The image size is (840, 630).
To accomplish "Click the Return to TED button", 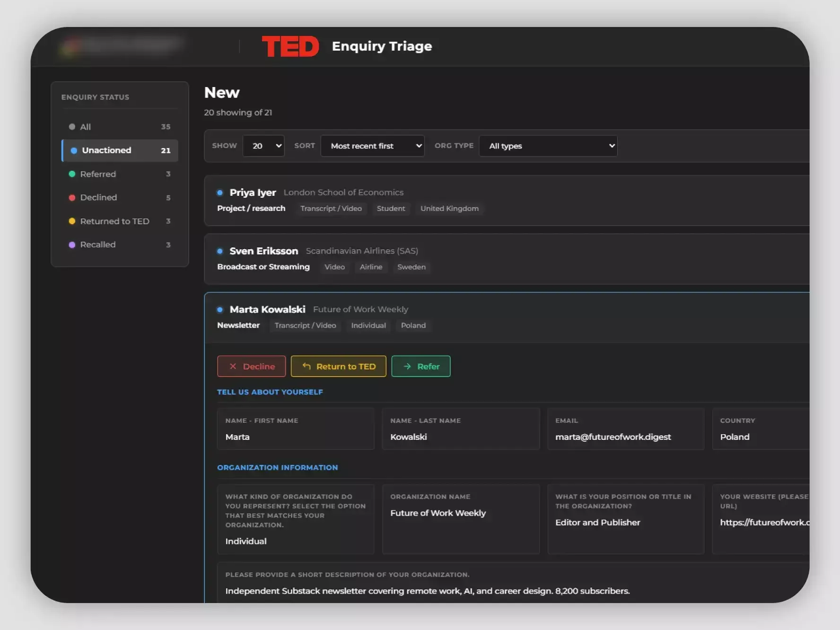I will pos(338,367).
